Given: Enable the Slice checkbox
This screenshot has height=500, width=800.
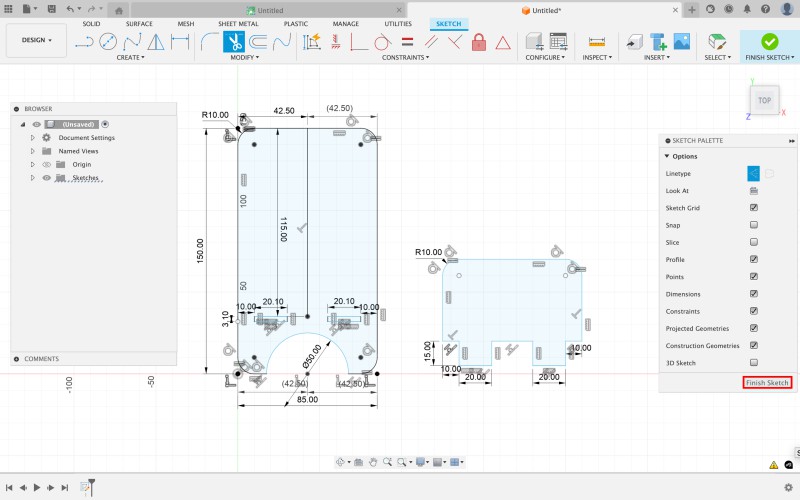Looking at the screenshot, I should coord(754,242).
